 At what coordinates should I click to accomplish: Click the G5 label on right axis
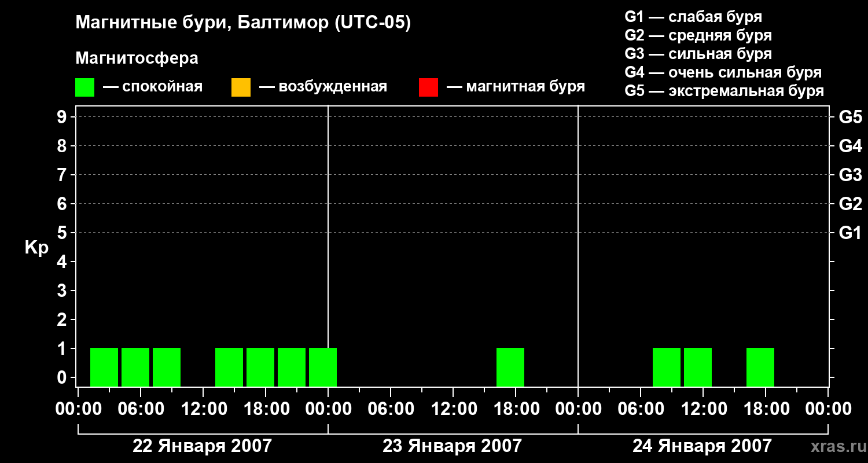pos(850,117)
